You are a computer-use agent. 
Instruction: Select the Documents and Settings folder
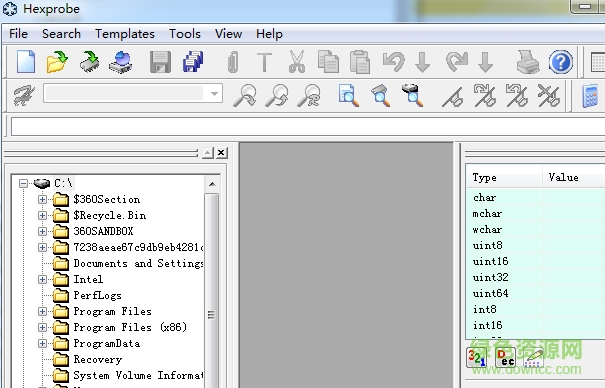[138, 263]
